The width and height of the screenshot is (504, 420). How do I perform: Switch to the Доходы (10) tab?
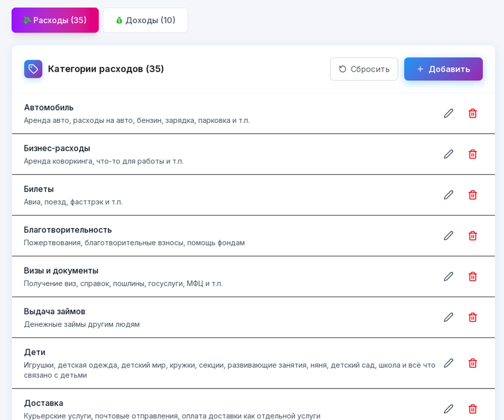[x=145, y=20]
